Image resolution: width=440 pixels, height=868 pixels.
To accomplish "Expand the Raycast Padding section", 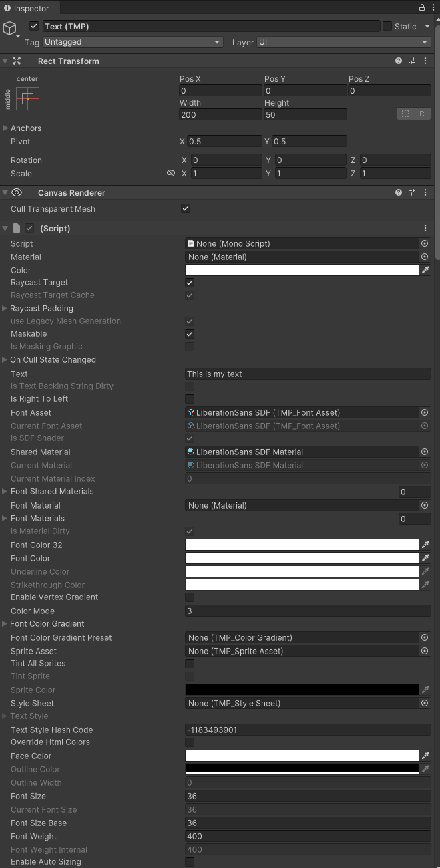I will point(6,309).
